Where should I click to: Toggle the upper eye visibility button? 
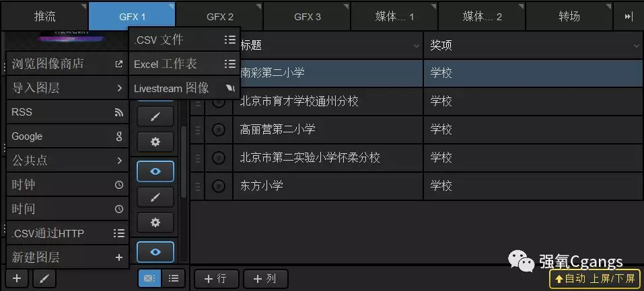(155, 171)
